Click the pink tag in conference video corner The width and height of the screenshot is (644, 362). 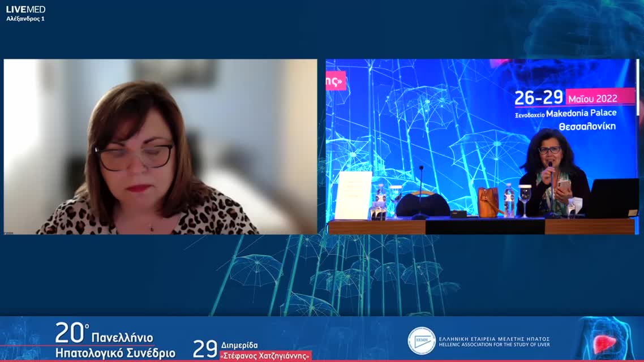tap(336, 81)
